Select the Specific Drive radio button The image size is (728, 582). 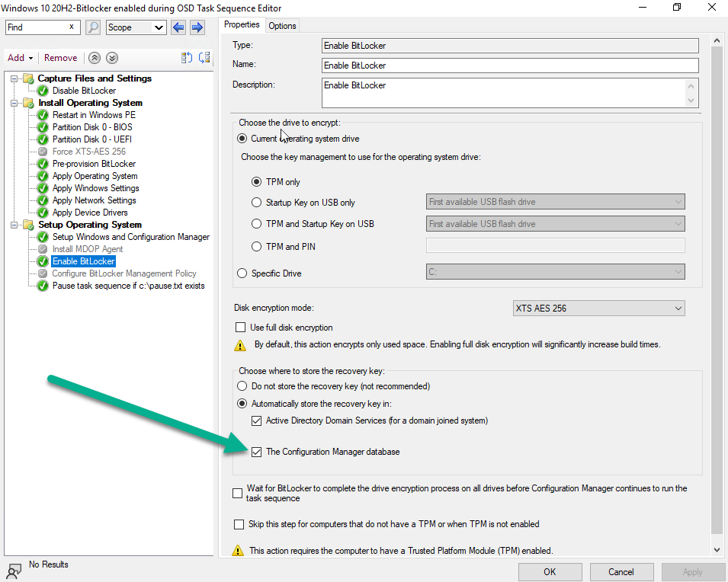(x=242, y=273)
